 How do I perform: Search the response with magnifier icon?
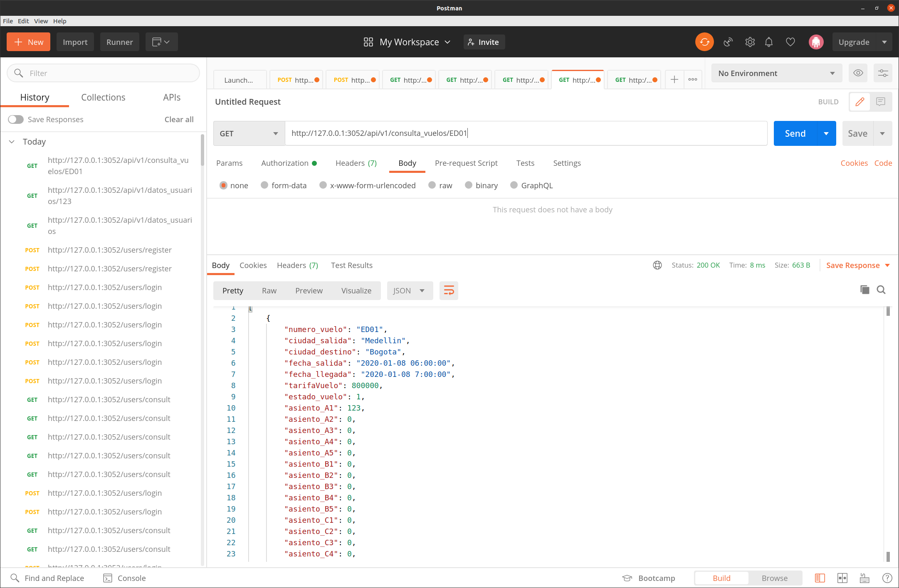(x=881, y=290)
